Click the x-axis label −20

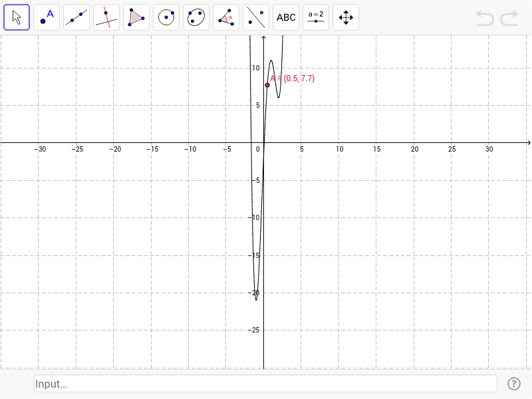click(115, 149)
